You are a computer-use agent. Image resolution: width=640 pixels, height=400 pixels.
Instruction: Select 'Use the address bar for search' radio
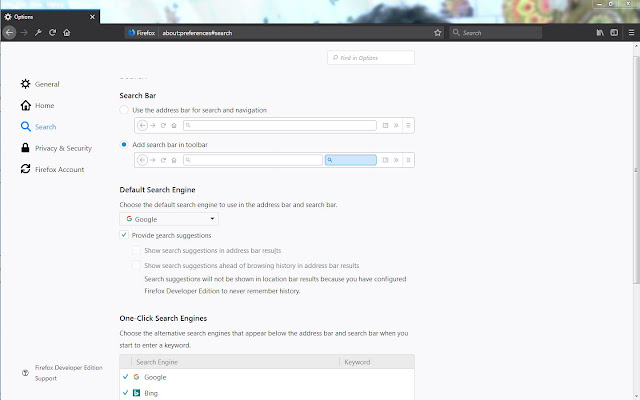pos(124,110)
